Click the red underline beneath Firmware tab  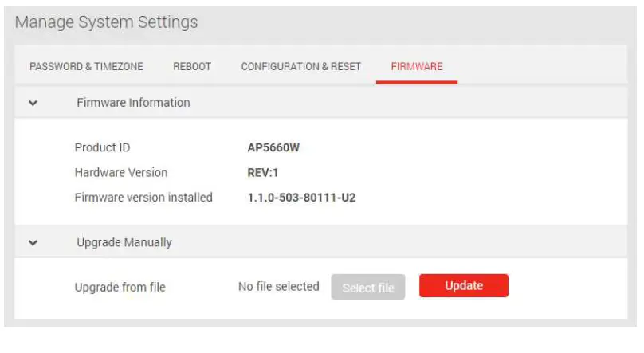click(x=416, y=82)
